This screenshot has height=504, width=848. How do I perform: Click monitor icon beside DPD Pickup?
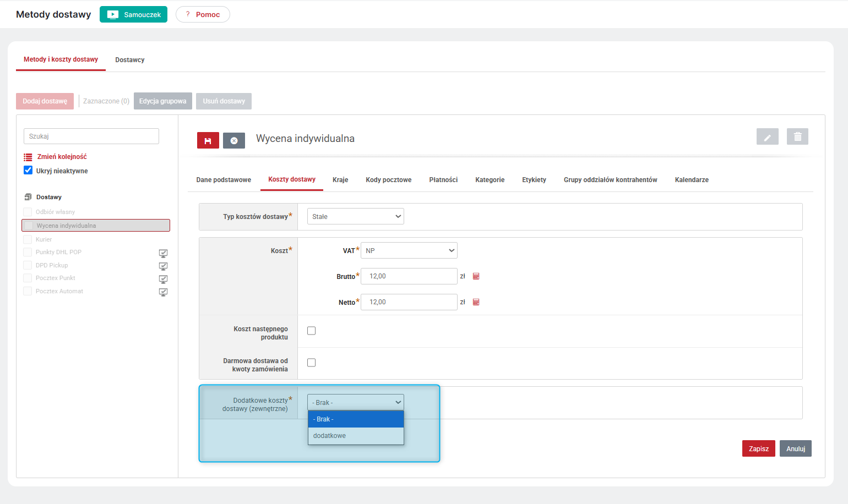(x=163, y=266)
